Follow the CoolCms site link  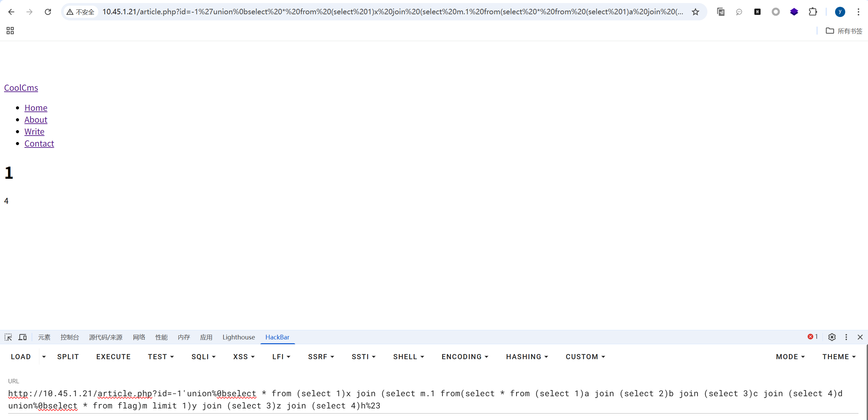pyautogui.click(x=21, y=88)
